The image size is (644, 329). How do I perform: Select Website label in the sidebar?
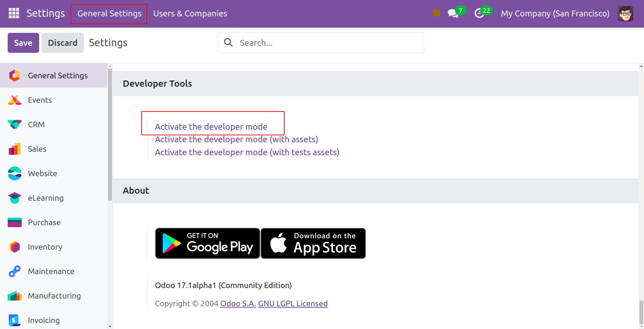[43, 173]
